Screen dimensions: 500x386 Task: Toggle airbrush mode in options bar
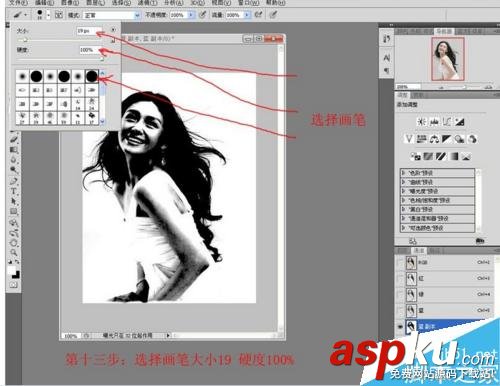tap(258, 15)
